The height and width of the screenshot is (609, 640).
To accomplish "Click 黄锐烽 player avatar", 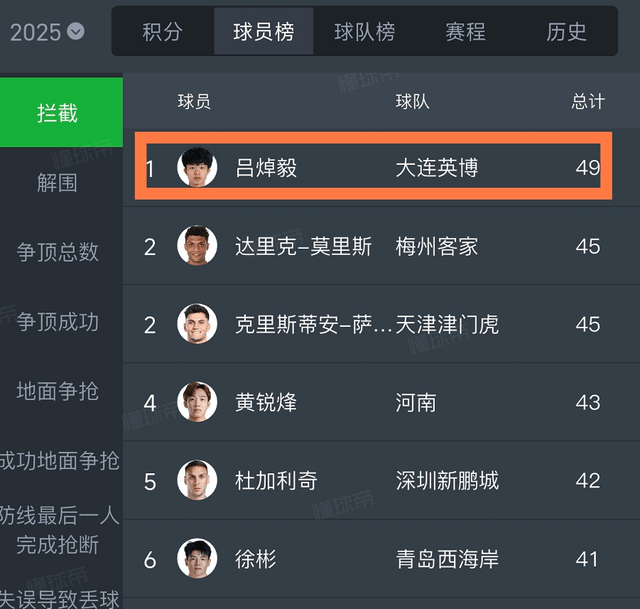I will click(x=197, y=402).
